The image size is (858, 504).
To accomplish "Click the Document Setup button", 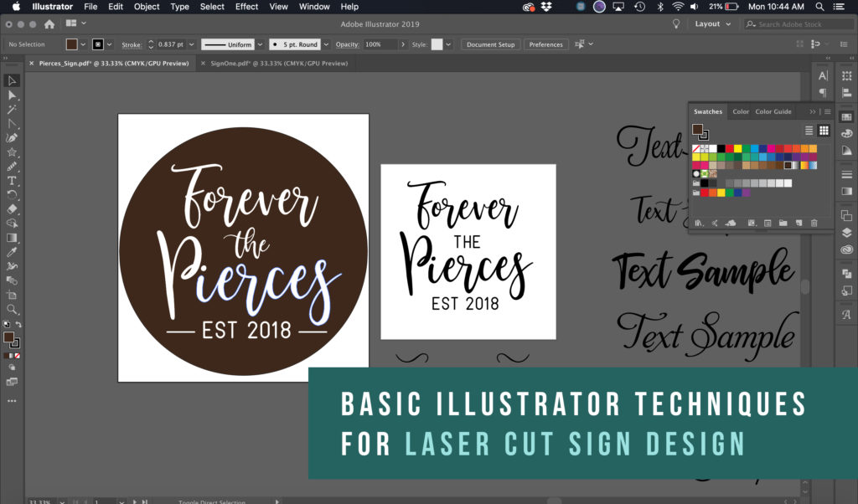I will click(x=491, y=45).
